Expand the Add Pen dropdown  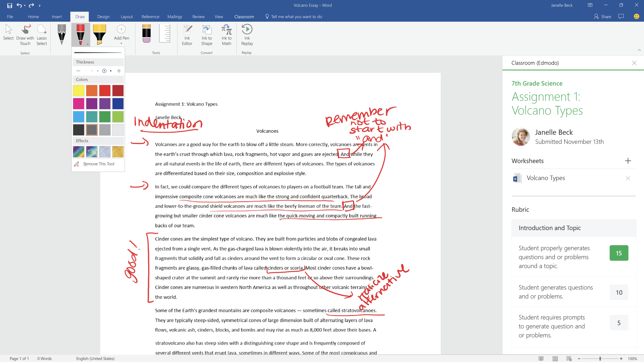pyautogui.click(x=121, y=44)
